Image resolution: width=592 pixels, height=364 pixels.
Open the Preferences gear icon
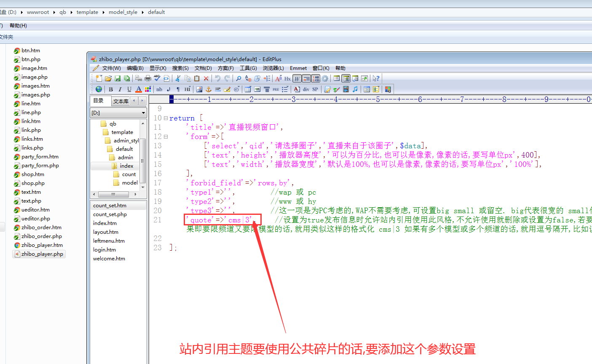pyautogui.click(x=325, y=78)
